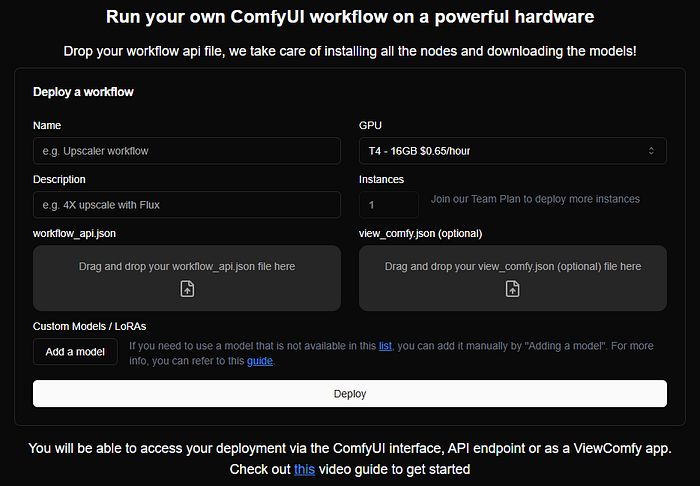
Task: Click the 'Custom Models / LoRAs' label
Action: (x=89, y=326)
